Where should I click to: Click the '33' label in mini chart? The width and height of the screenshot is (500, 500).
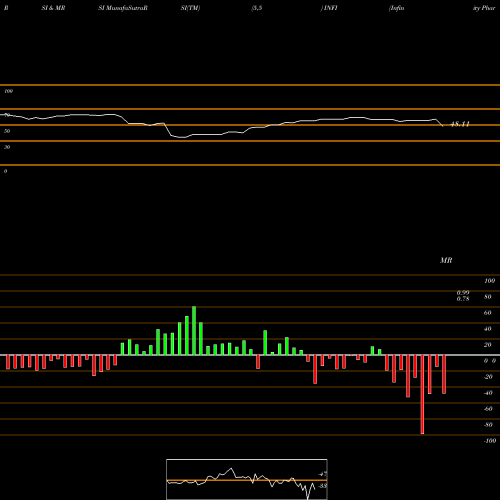click(322, 486)
